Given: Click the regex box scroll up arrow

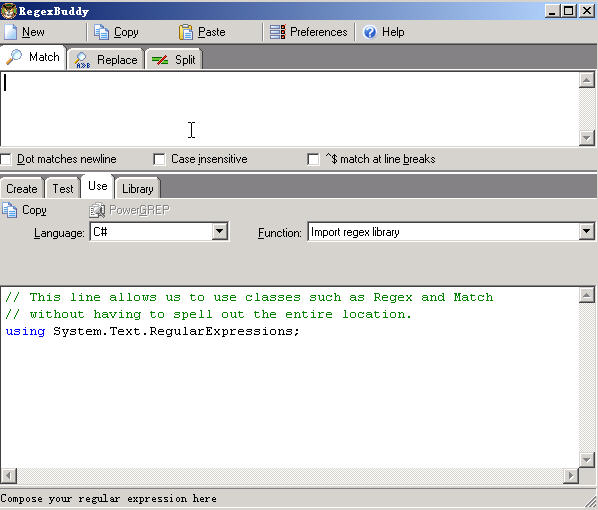Looking at the screenshot, I should 587,80.
